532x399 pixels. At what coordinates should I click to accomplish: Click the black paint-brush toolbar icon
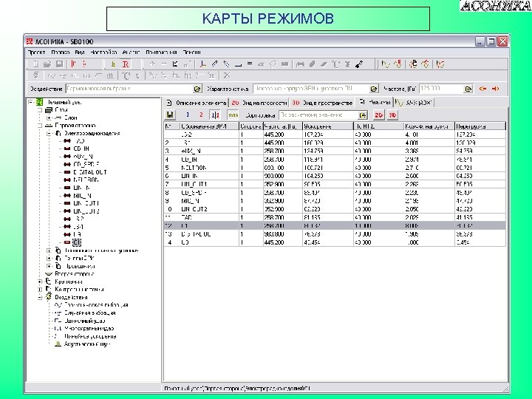[359, 64]
